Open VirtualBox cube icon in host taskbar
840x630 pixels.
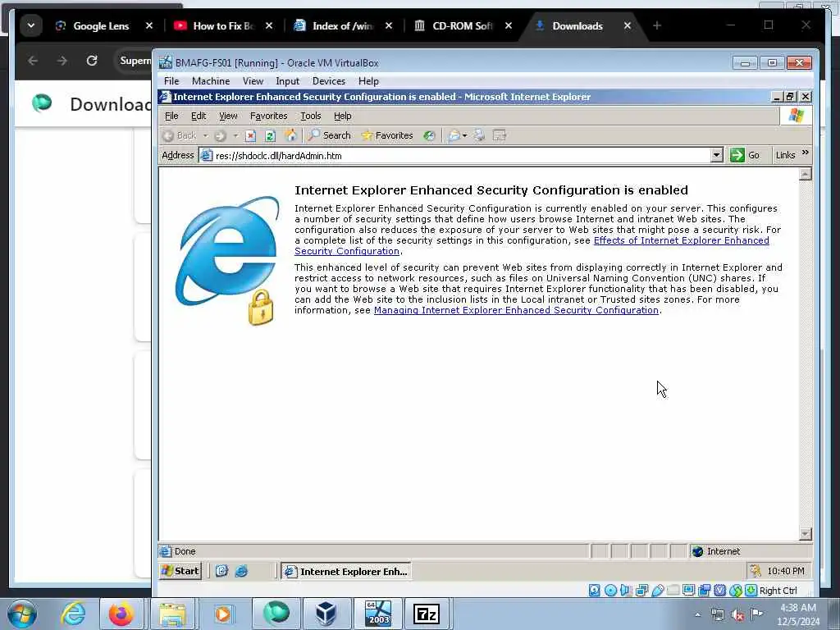pyautogui.click(x=325, y=614)
